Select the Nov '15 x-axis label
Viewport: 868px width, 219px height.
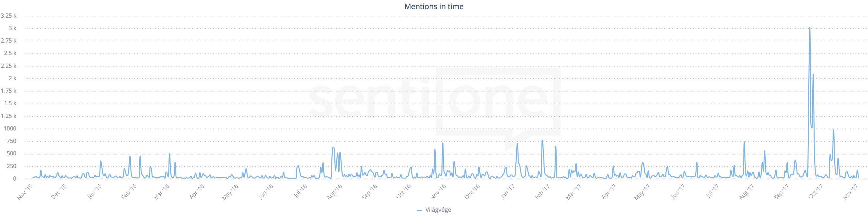(x=25, y=192)
